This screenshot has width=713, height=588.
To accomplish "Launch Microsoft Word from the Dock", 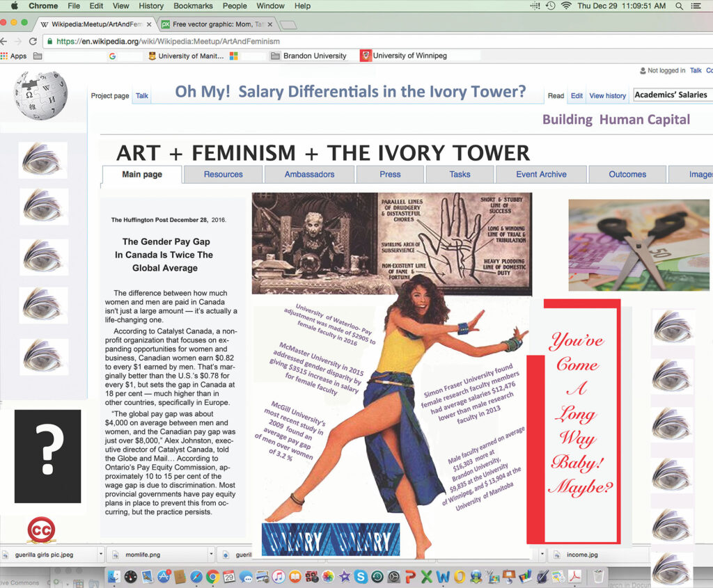I will pyautogui.click(x=443, y=577).
